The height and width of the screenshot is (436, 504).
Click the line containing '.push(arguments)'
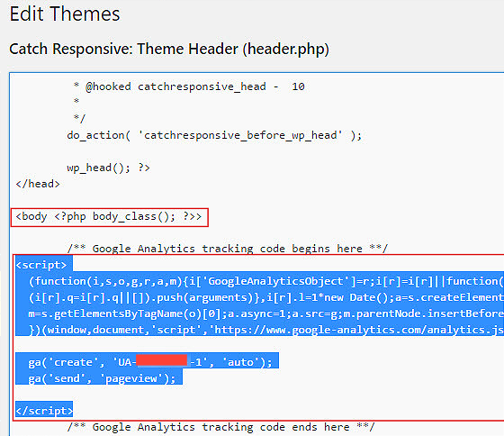[x=265, y=297]
